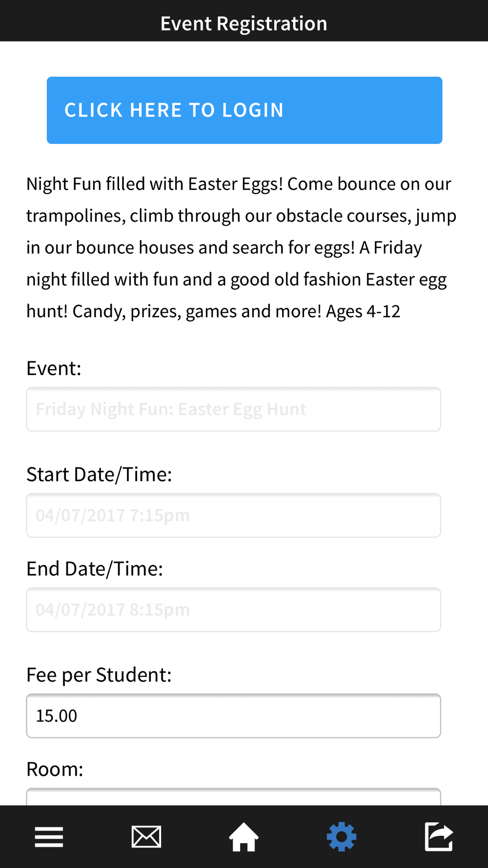This screenshot has width=488, height=868.
Task: Click the 'Start Date/Time:' label
Action: click(99, 475)
